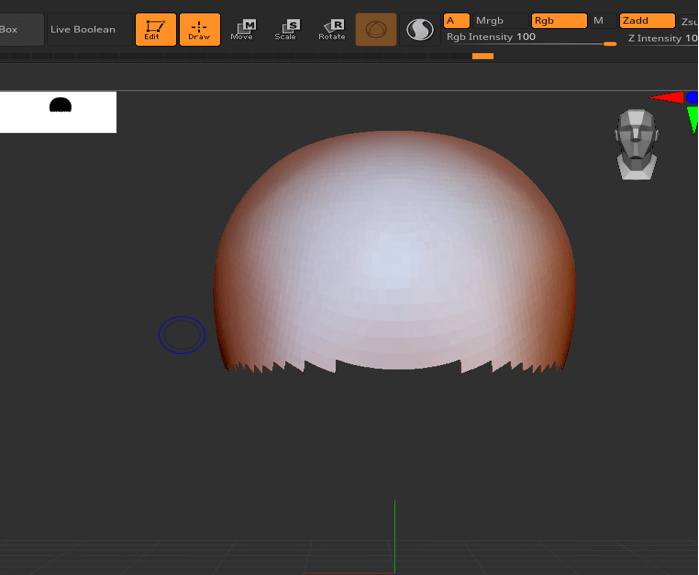Click the orange sphere icon beside Rotate
The width and height of the screenshot is (699, 575).
click(x=376, y=29)
